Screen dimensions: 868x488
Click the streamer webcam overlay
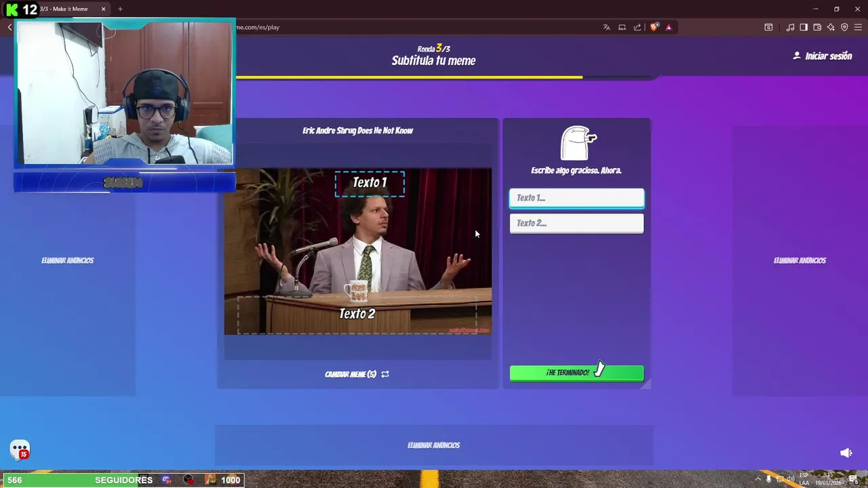click(x=124, y=94)
